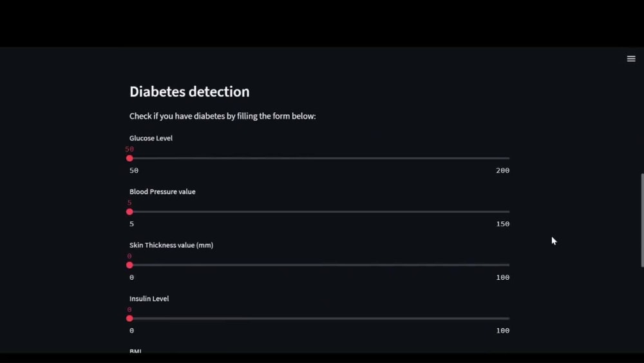The image size is (644, 363).
Task: Click the Diabetes detection heading
Action: [189, 92]
